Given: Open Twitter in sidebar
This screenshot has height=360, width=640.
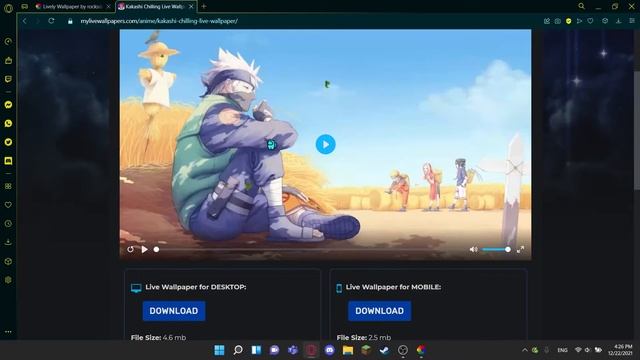Looking at the screenshot, I should click(x=8, y=142).
